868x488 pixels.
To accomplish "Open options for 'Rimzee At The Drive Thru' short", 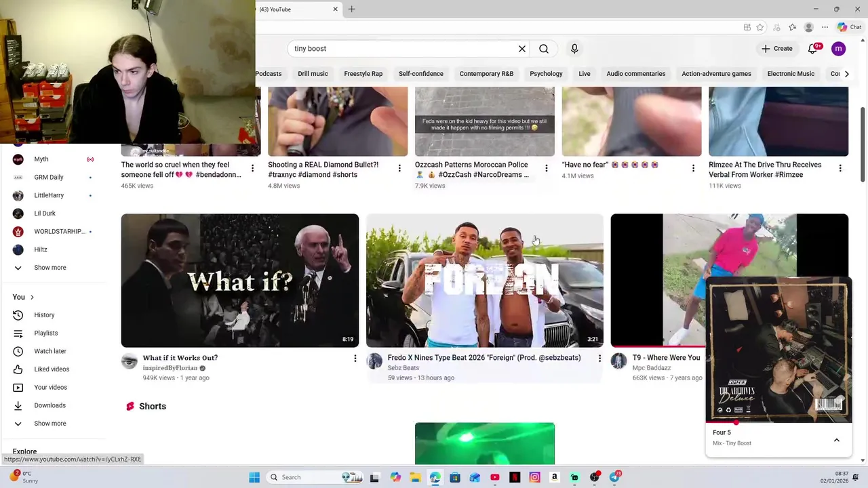I will [x=840, y=168].
